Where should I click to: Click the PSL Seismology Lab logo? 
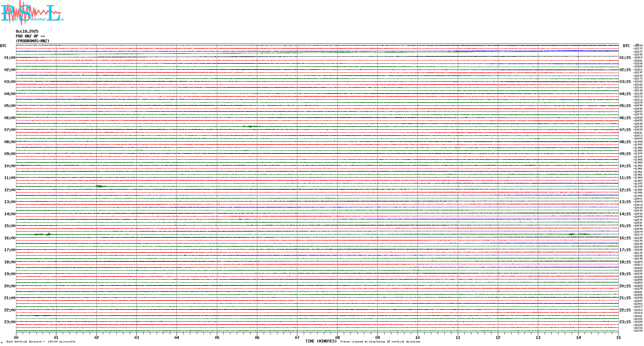[x=32, y=13]
